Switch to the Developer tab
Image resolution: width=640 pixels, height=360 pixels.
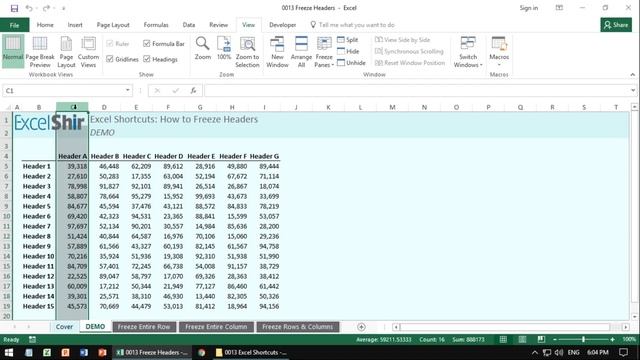point(282,25)
